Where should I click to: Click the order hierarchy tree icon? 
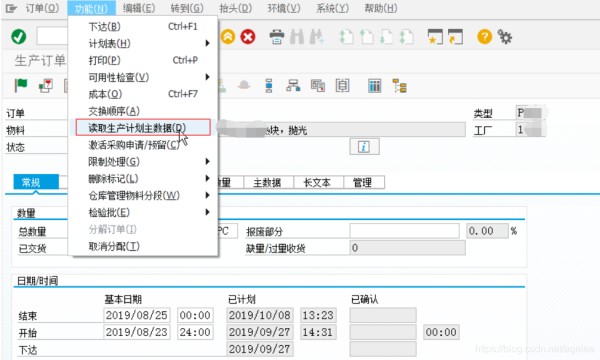(x=399, y=86)
